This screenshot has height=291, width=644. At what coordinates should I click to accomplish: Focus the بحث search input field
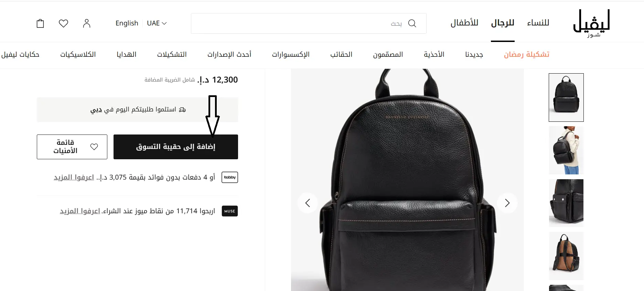click(x=296, y=23)
